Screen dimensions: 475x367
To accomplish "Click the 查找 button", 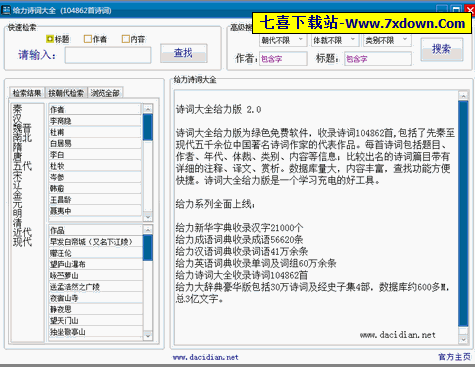I will tap(183, 53).
